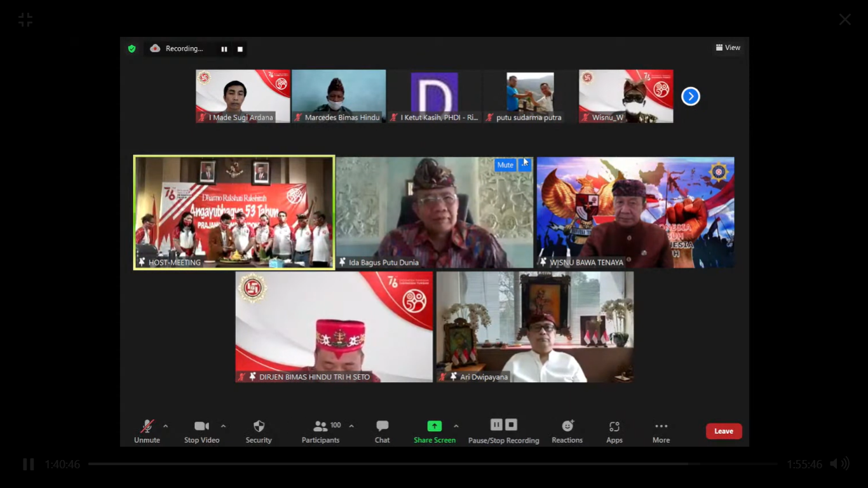Open more options button beside Mute

525,165
